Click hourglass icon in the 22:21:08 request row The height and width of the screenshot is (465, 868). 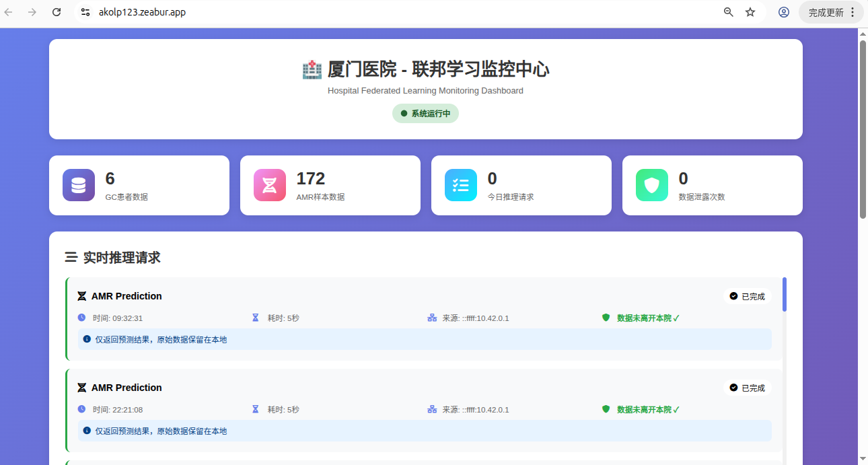pos(255,409)
